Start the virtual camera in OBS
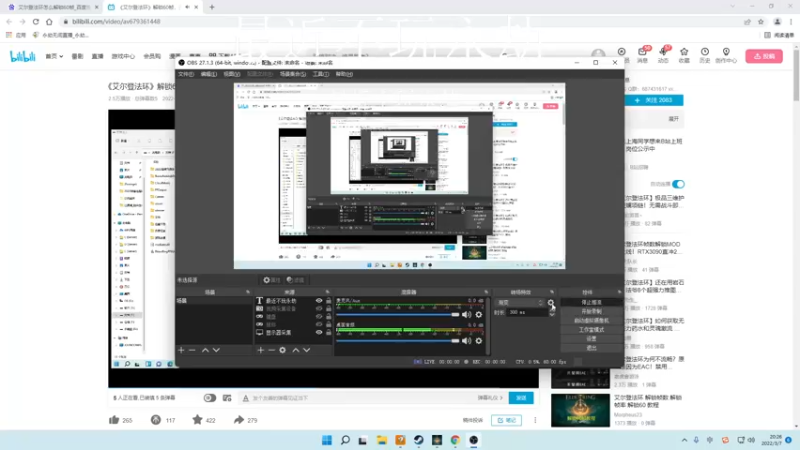 coord(591,320)
